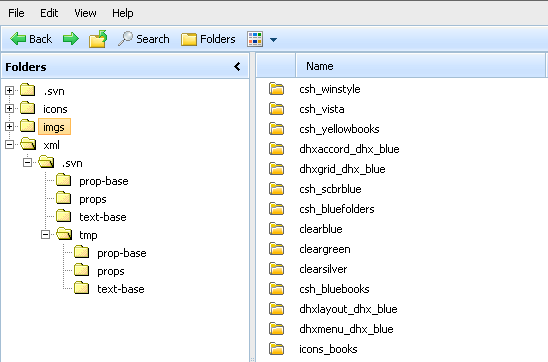548x362 pixels.
Task: Select the clearblue folder name
Action: 321,229
